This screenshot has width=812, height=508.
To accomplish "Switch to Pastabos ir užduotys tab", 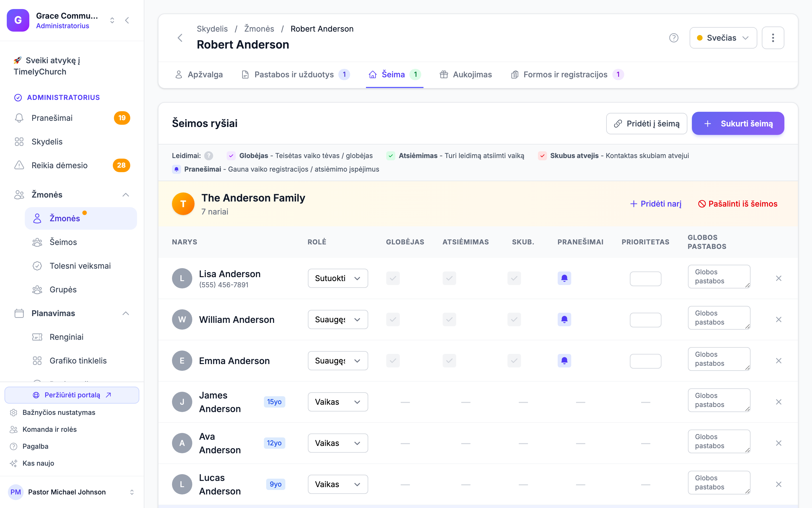I will pos(295,75).
